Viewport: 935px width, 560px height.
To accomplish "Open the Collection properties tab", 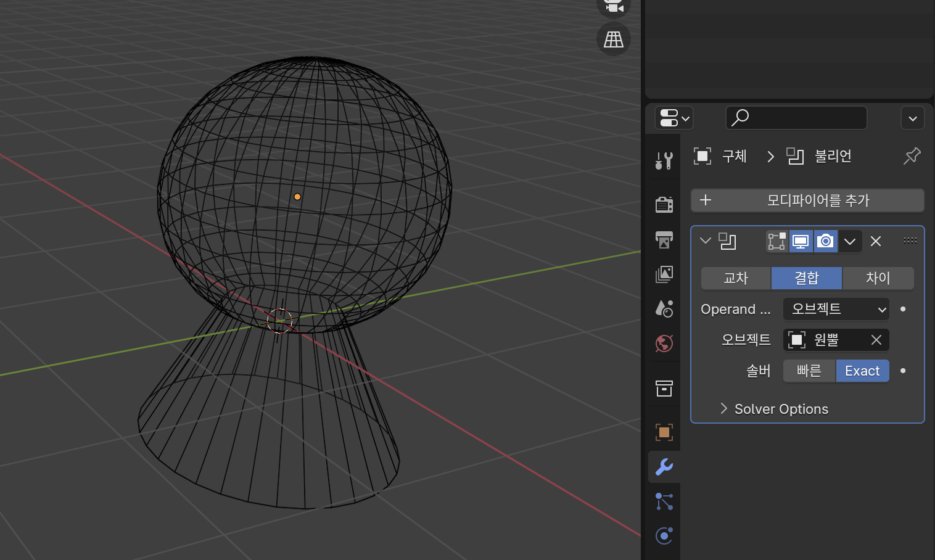I will pos(664,388).
